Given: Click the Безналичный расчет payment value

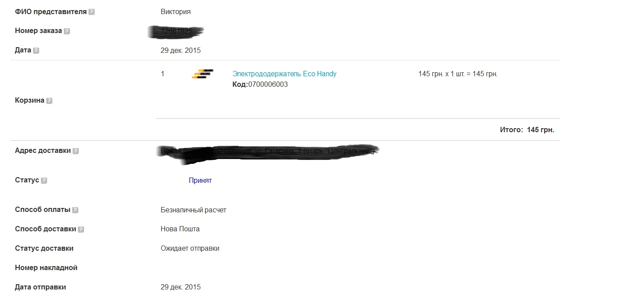Looking at the screenshot, I should pyautogui.click(x=194, y=210).
